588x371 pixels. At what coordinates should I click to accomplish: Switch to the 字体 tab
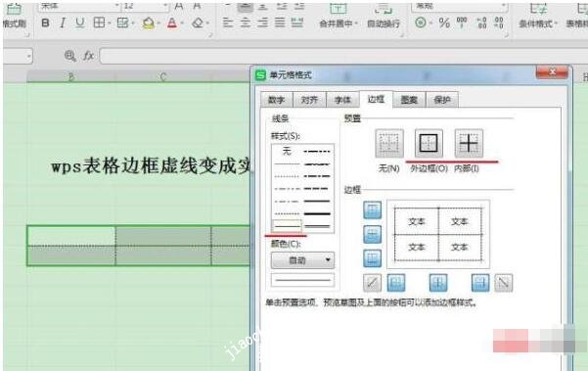[342, 100]
